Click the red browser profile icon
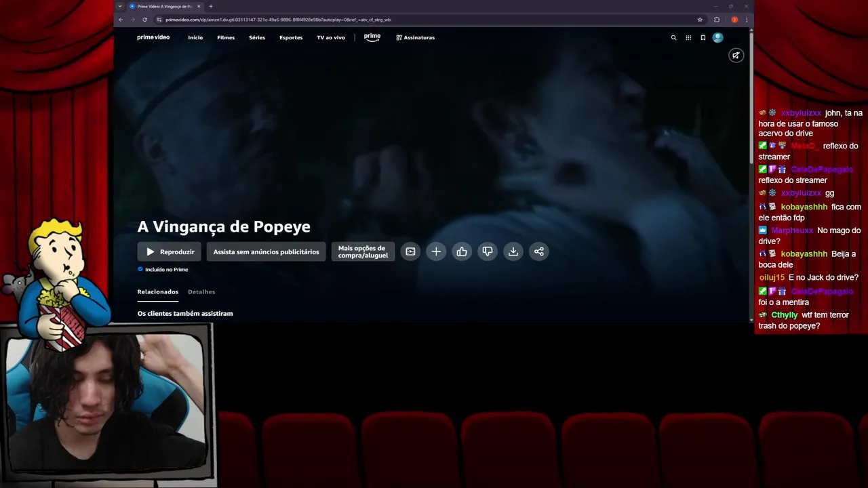The height and width of the screenshot is (488, 868). tap(734, 20)
